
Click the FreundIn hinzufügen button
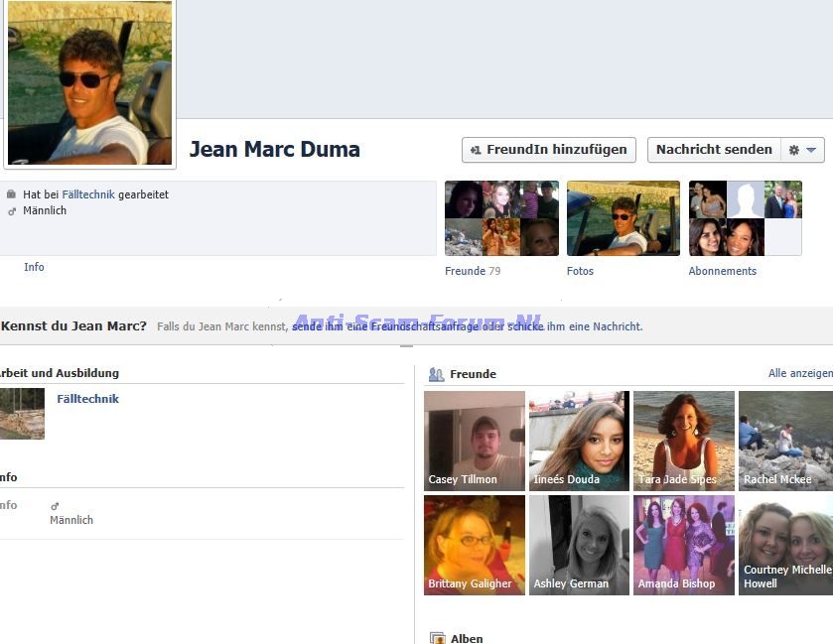click(x=549, y=150)
